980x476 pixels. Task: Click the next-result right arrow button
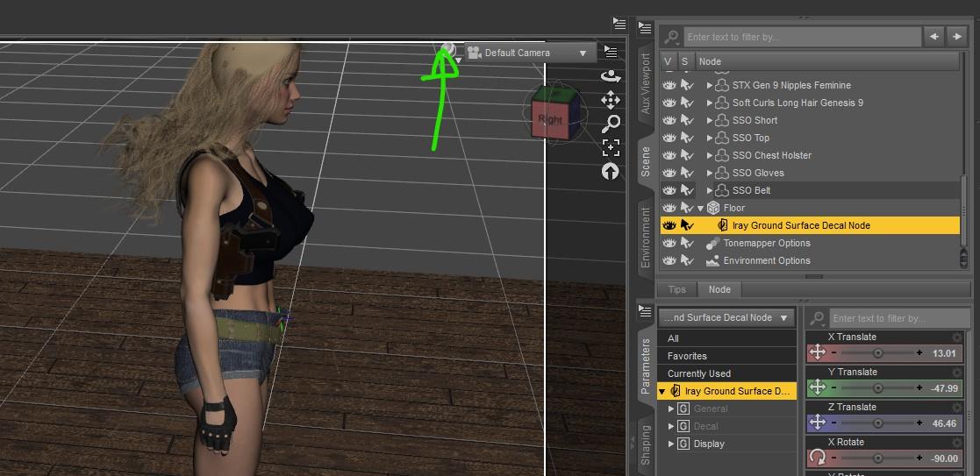click(x=957, y=37)
